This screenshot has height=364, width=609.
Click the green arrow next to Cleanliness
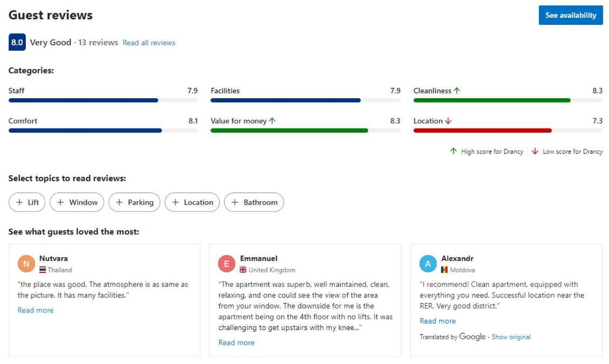[457, 91]
